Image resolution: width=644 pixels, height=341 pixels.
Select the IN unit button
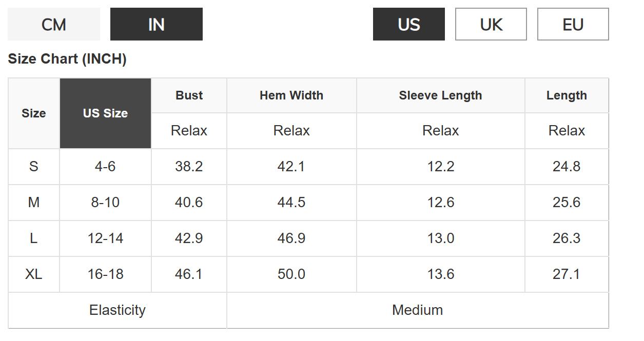[156, 24]
